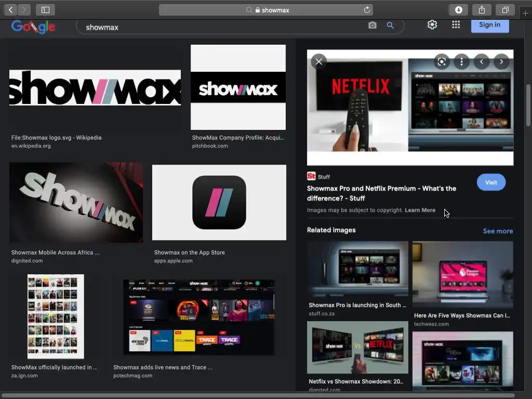Open Safari downloads list
The image size is (532, 399).
click(458, 10)
